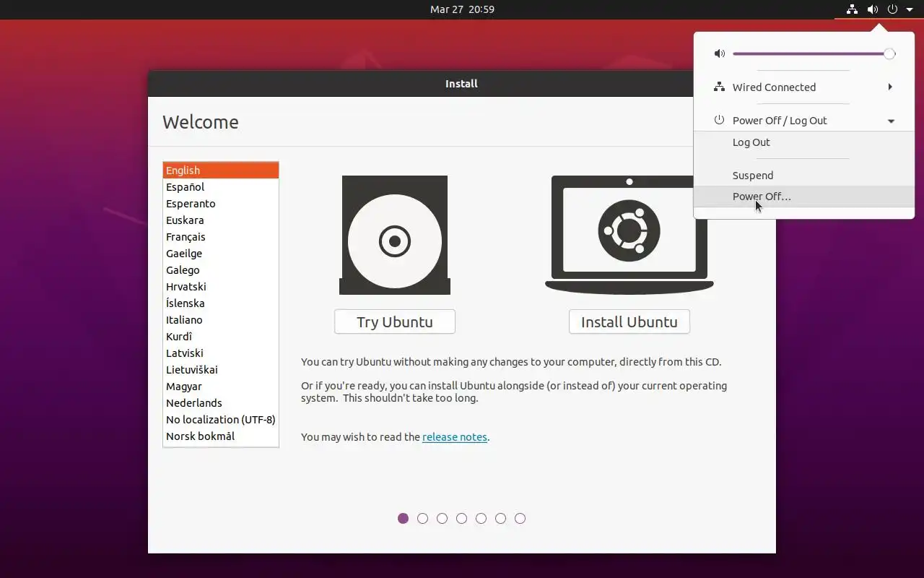Screen dimensions: 924x578
Task: Select Norsk bokmål in the language list
Action: [221, 436]
